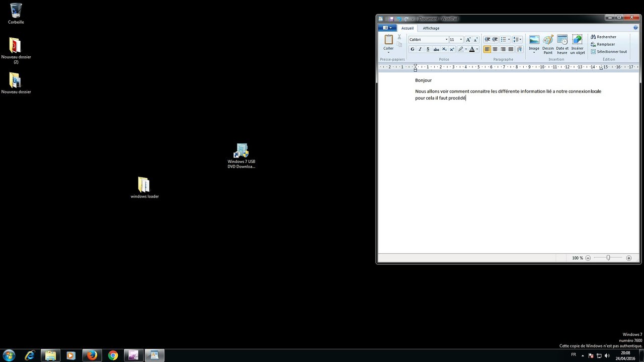This screenshot has width=644, height=362.
Task: Click the volume speaker tray icon
Action: pyautogui.click(x=607, y=355)
